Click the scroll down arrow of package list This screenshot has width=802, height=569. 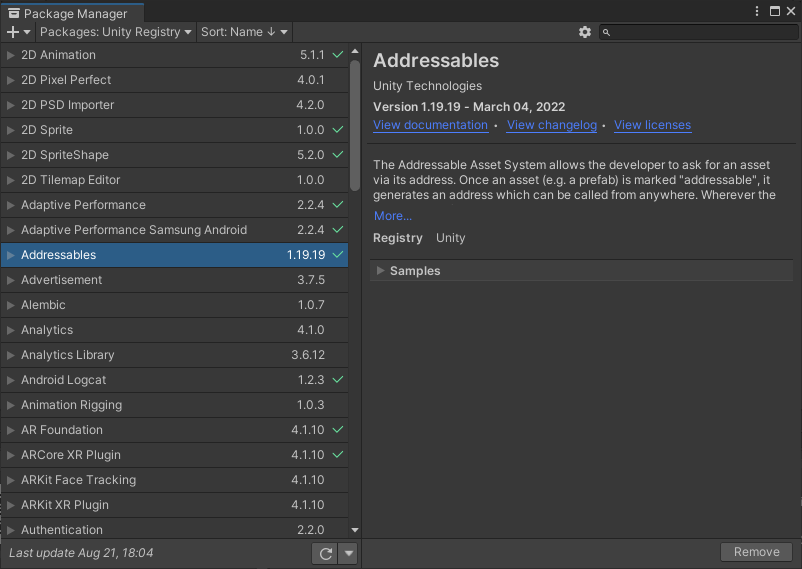[x=355, y=530]
